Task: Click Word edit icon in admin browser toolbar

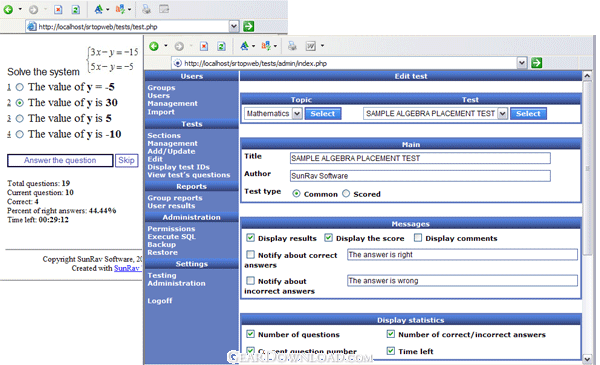Action: (x=310, y=46)
